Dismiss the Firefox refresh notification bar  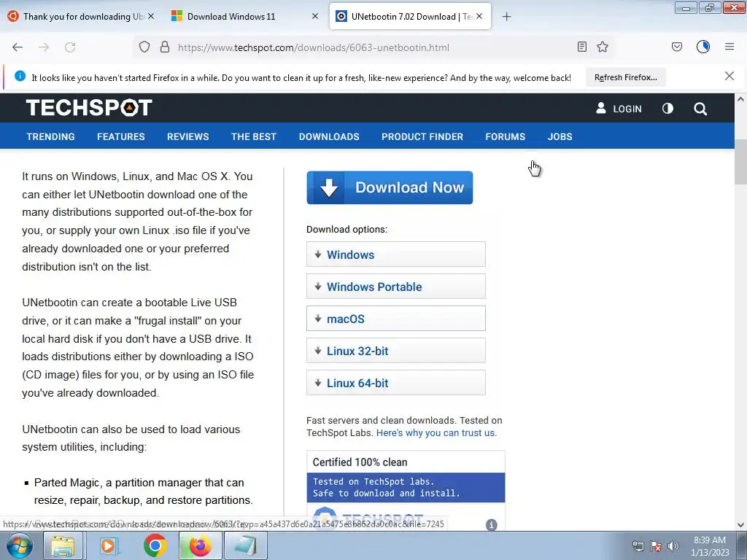pyautogui.click(x=729, y=76)
